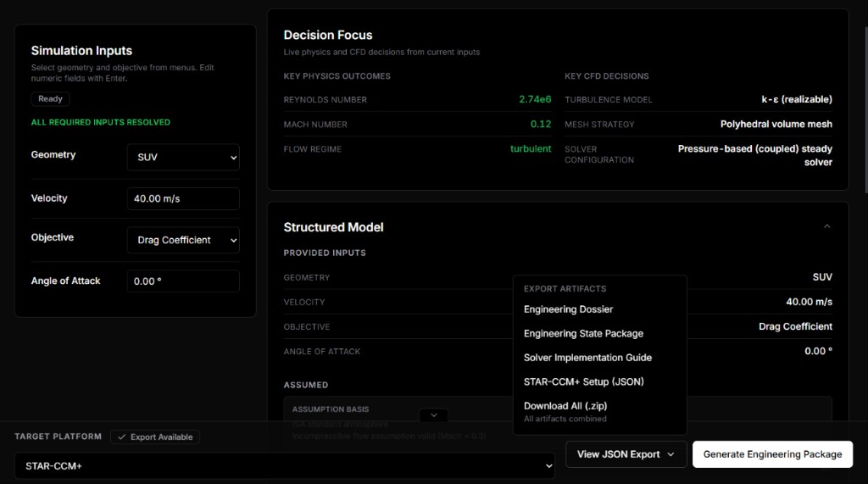Click the Structured Model objective Drag Coefficient value
Screen dimensions: 868x484
795,326
